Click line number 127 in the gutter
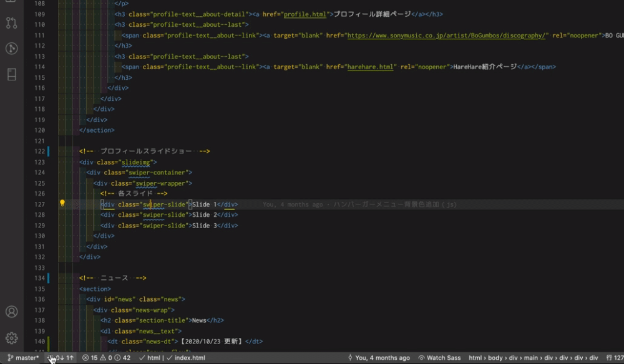 [x=40, y=204]
